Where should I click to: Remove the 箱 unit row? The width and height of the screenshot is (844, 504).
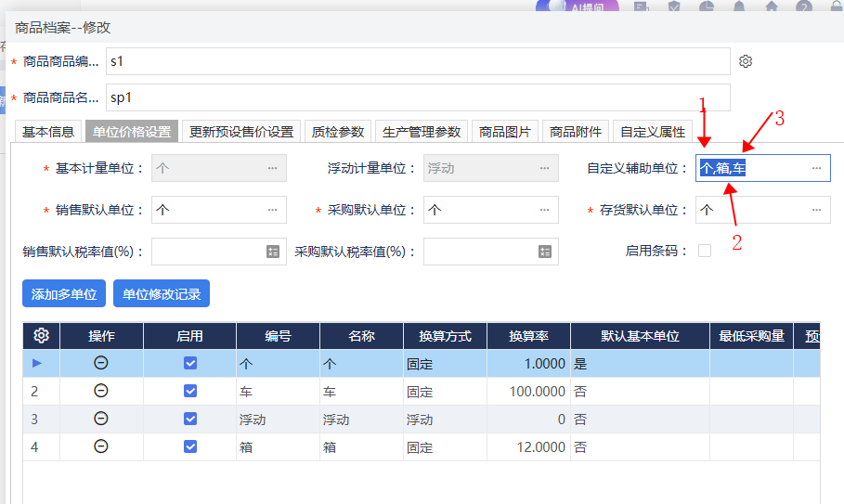point(100,447)
